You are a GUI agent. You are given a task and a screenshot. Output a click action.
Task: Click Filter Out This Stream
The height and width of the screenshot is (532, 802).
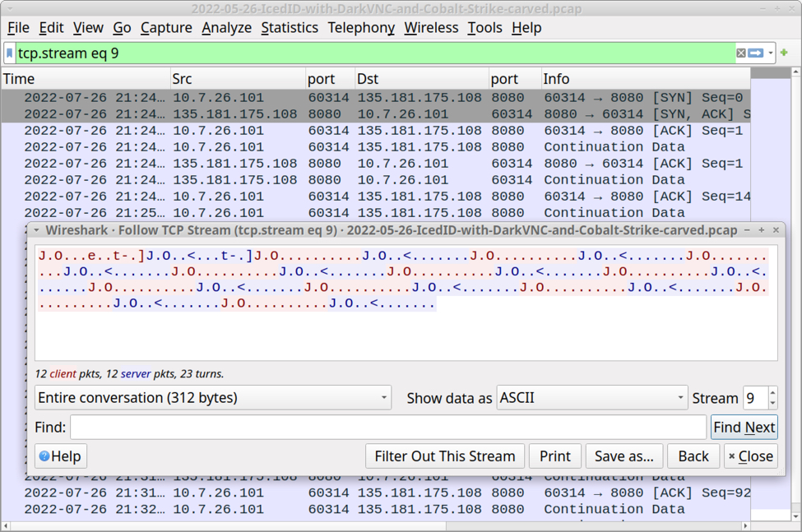445,456
